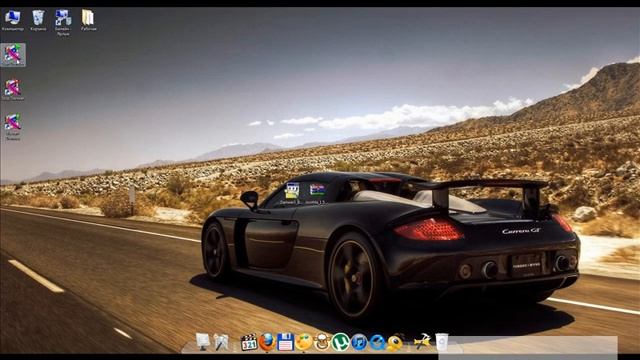Select the highlighted Denwer shortcut icon
The image size is (640, 360).
13,55
